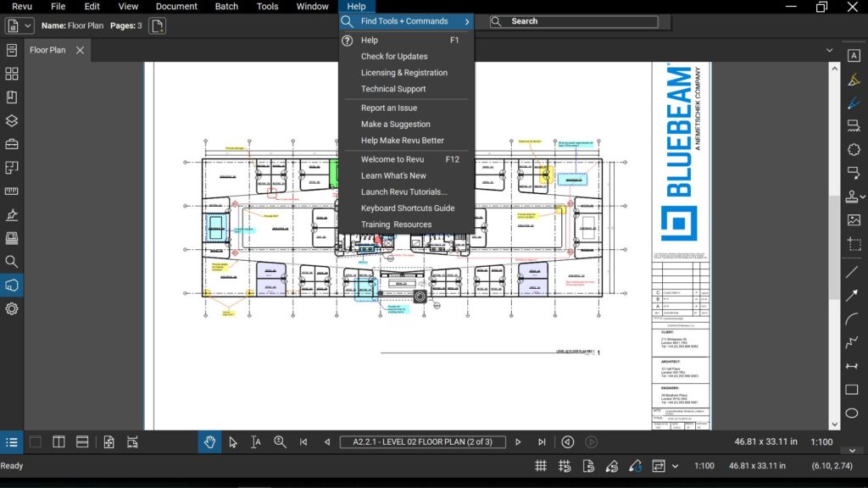
Task: Expand the right toolbar overflow chevron
Action: pos(853,451)
